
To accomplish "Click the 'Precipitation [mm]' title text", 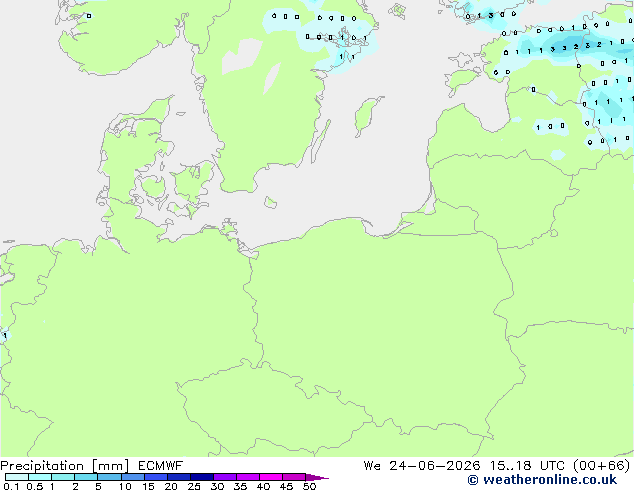I will pyautogui.click(x=65, y=466).
